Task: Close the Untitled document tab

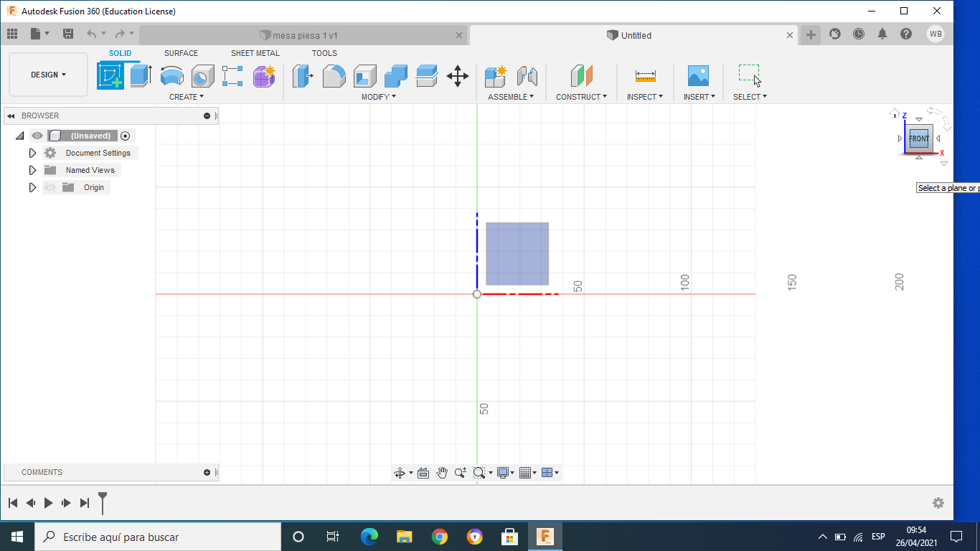Action: (x=790, y=35)
